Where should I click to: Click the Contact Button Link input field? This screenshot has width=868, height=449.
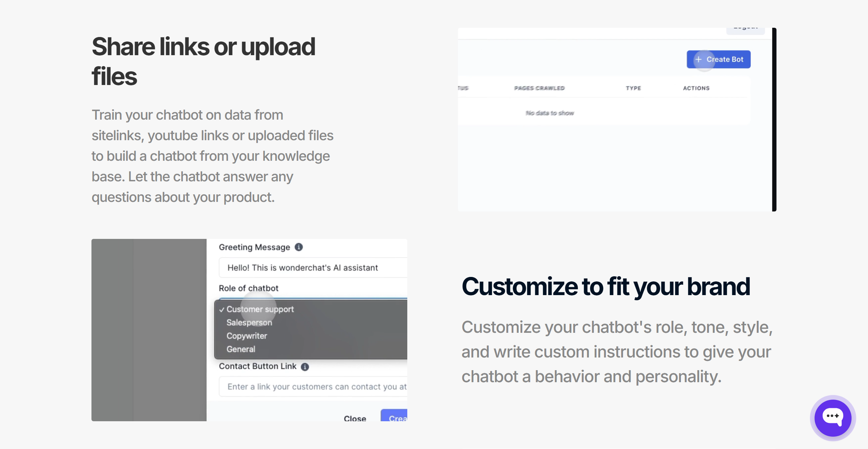coord(313,387)
